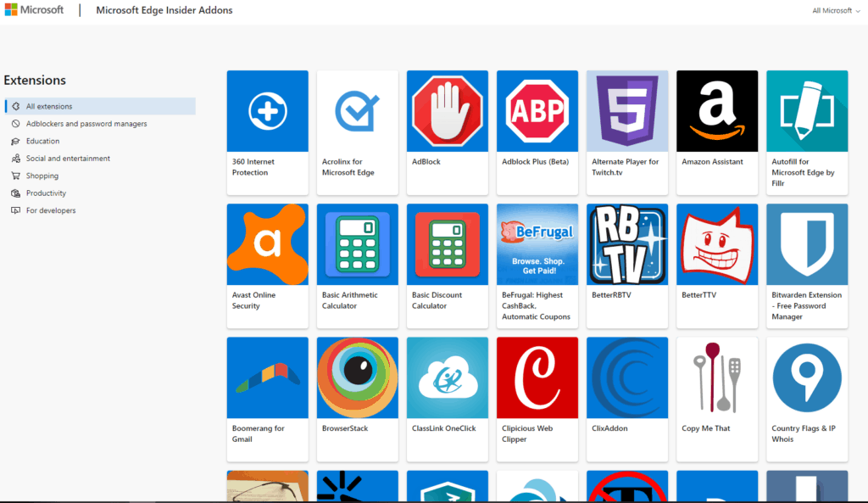
Task: Open the 360 Internet Protection extension icon
Action: pos(267,111)
